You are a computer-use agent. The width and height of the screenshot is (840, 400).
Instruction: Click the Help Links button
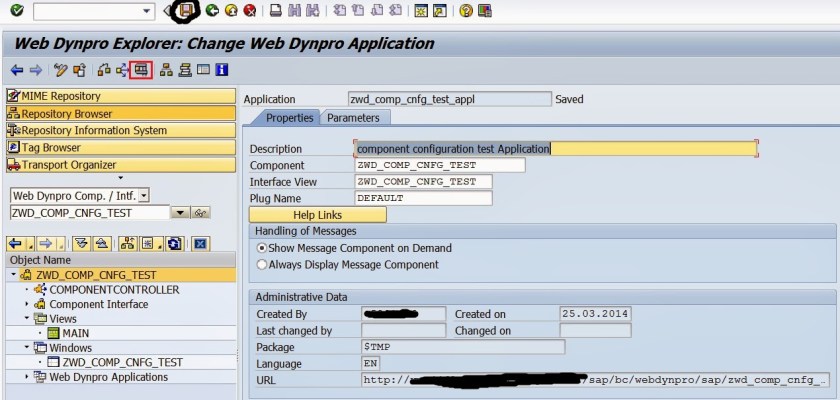pos(316,215)
